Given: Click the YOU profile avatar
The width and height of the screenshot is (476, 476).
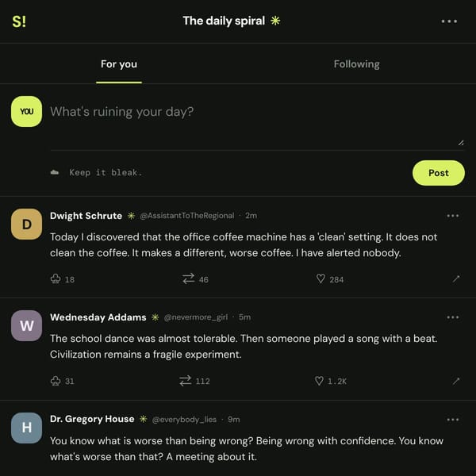Looking at the screenshot, I should [26, 111].
